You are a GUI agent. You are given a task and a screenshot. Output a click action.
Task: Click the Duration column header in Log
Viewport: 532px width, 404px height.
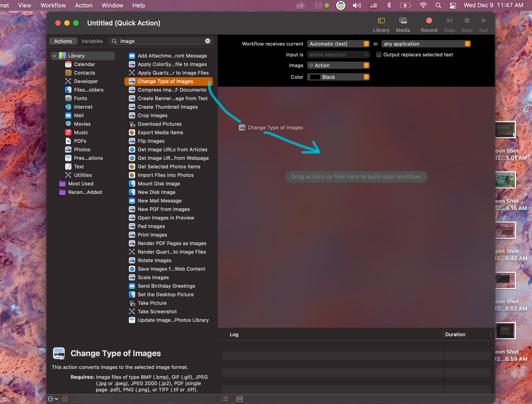click(x=455, y=334)
